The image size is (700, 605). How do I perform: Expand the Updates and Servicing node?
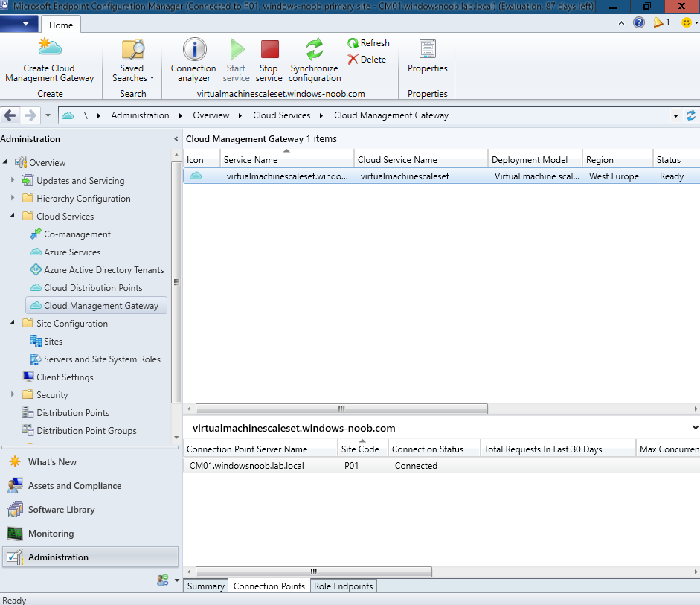[13, 180]
